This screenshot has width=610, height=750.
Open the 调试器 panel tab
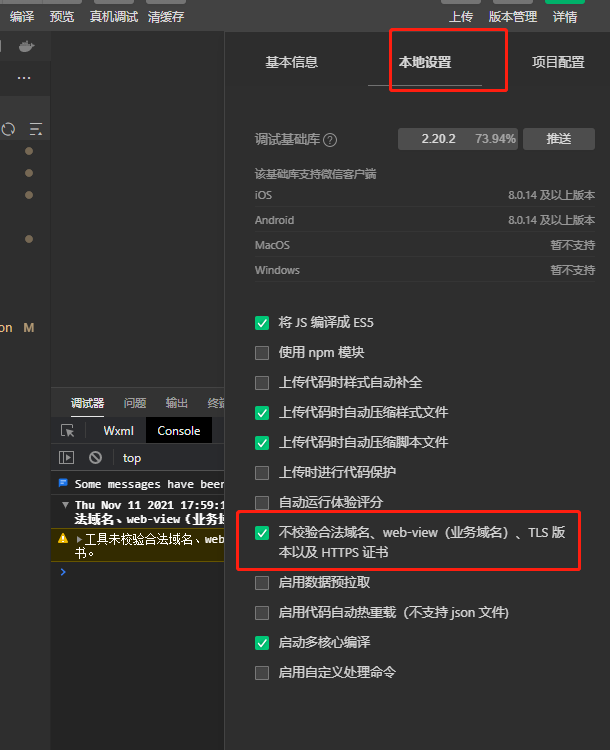(x=88, y=403)
